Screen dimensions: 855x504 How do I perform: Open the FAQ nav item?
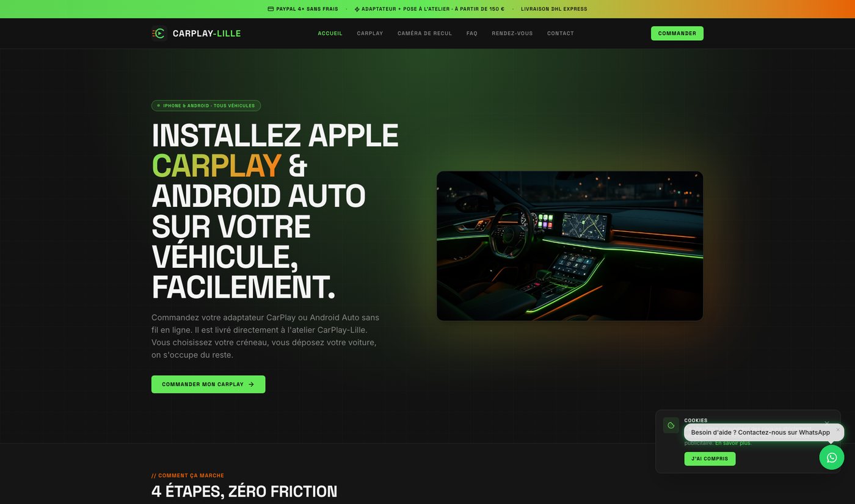pyautogui.click(x=472, y=34)
